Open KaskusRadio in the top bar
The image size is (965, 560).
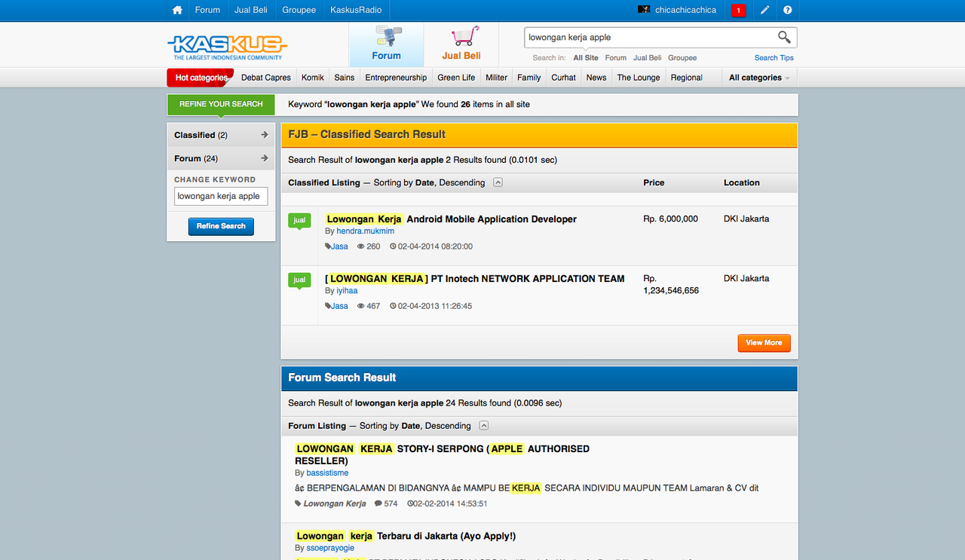[356, 10]
